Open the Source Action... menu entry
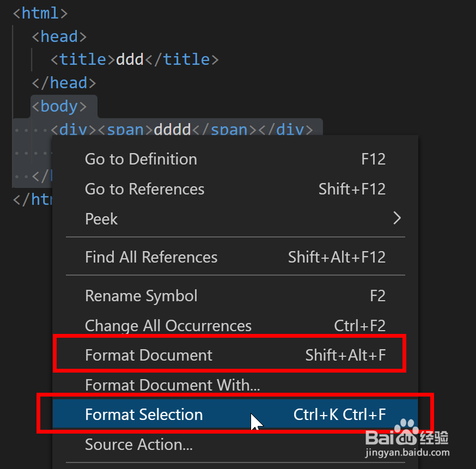 235,444
